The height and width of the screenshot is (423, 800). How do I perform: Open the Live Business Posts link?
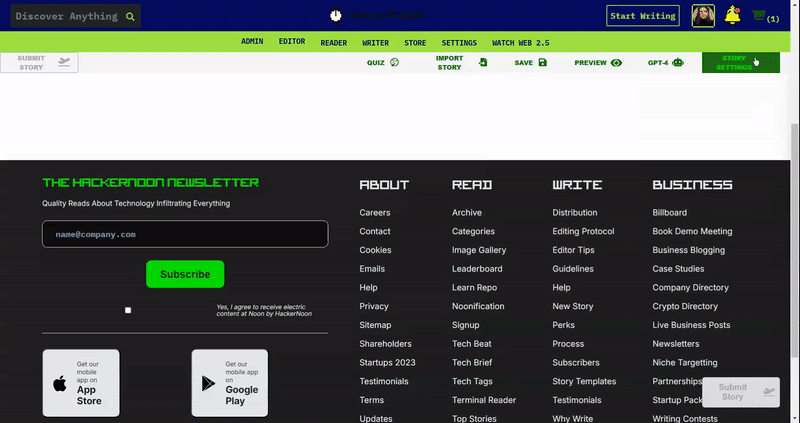pyautogui.click(x=691, y=325)
